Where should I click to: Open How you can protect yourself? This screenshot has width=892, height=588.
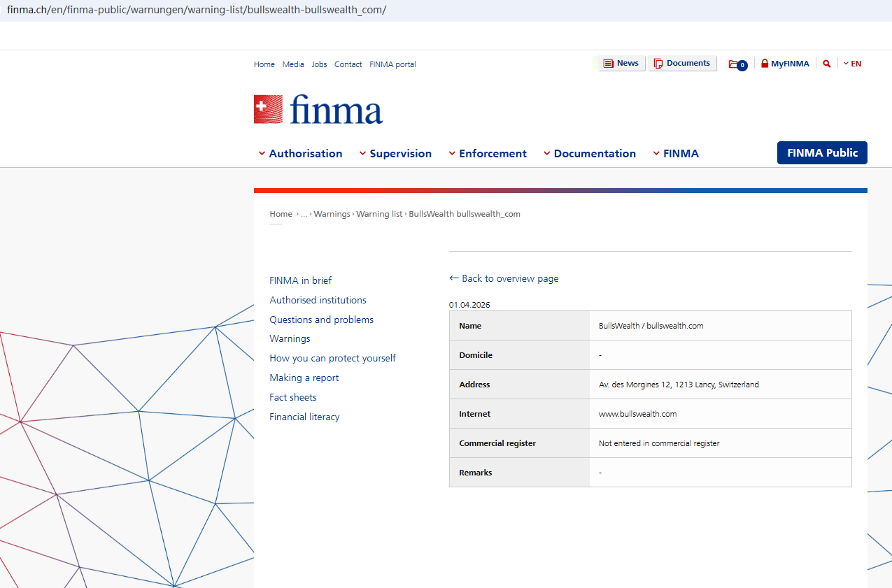coord(333,358)
